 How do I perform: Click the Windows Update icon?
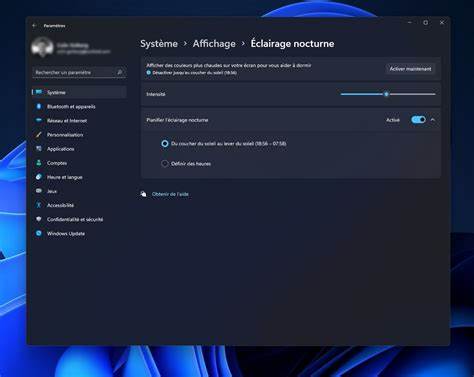click(39, 233)
